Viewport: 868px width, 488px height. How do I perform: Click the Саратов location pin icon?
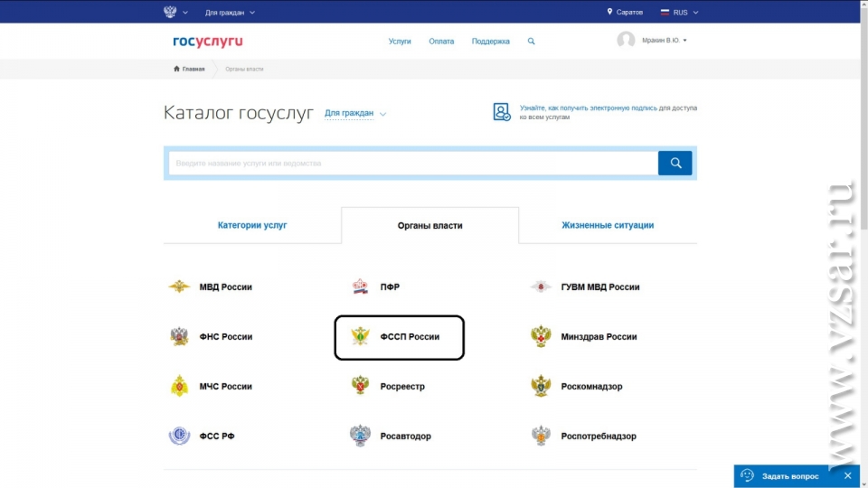tap(609, 12)
